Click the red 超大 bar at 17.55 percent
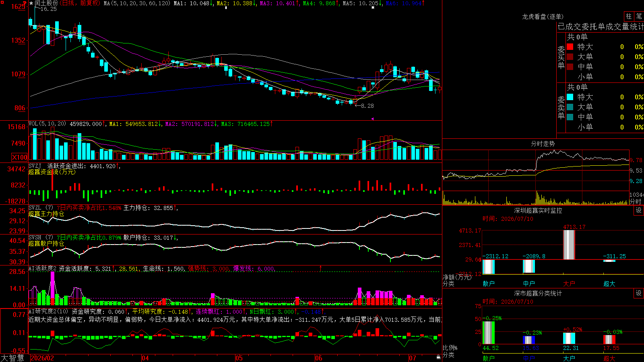 (609, 339)
